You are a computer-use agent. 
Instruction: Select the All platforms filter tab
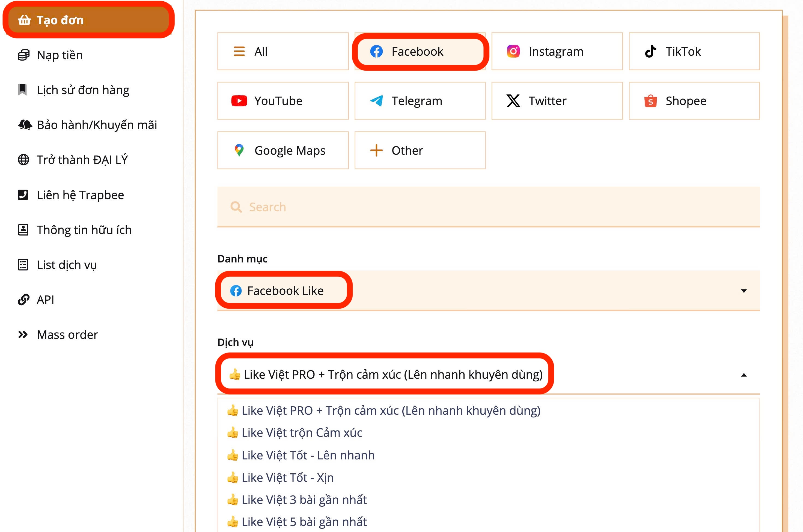[x=283, y=52]
